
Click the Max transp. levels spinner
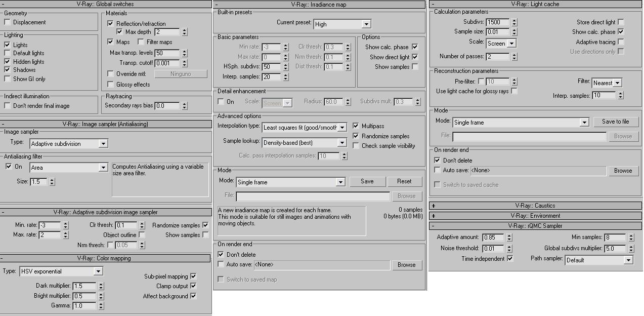[184, 53]
